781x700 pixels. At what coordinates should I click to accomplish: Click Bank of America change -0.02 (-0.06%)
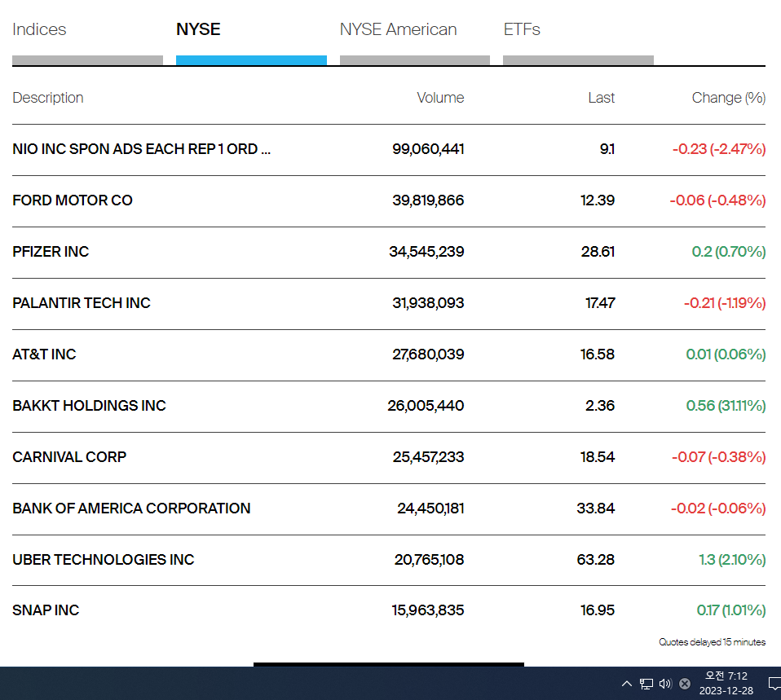coord(717,508)
